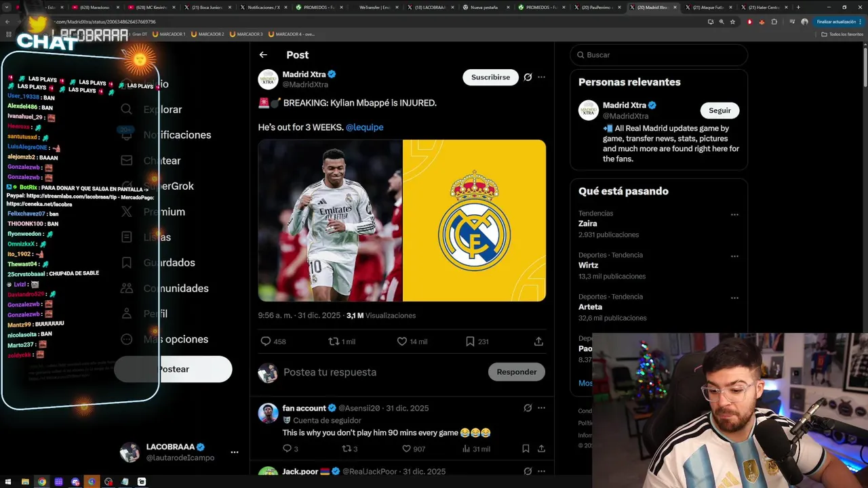Click the page vertical scrollbar

pyautogui.click(x=864, y=68)
